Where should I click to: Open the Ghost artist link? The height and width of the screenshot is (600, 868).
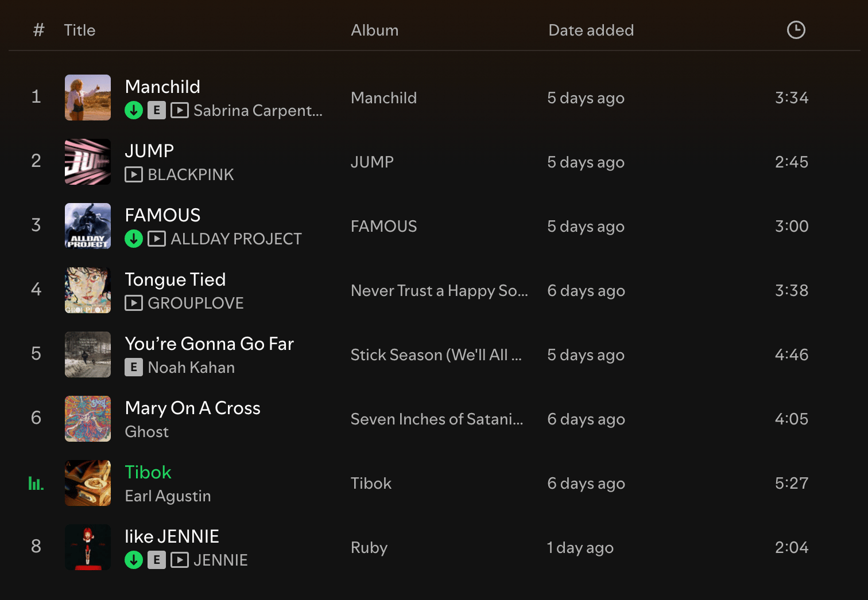pyautogui.click(x=147, y=432)
